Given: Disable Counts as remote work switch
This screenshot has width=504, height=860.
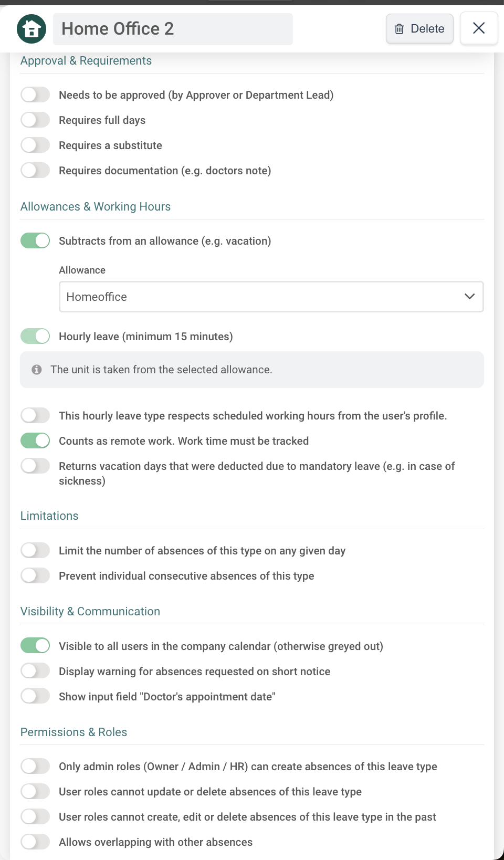Looking at the screenshot, I should [35, 441].
